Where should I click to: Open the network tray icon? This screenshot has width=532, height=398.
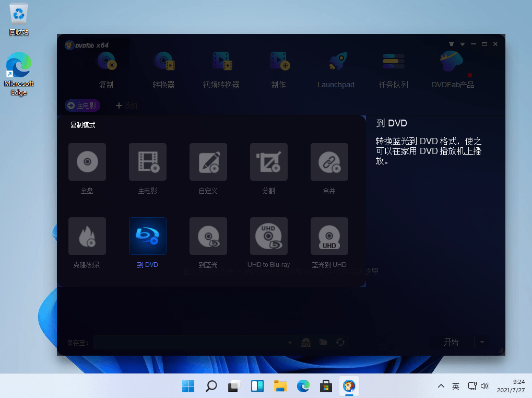pyautogui.click(x=472, y=386)
